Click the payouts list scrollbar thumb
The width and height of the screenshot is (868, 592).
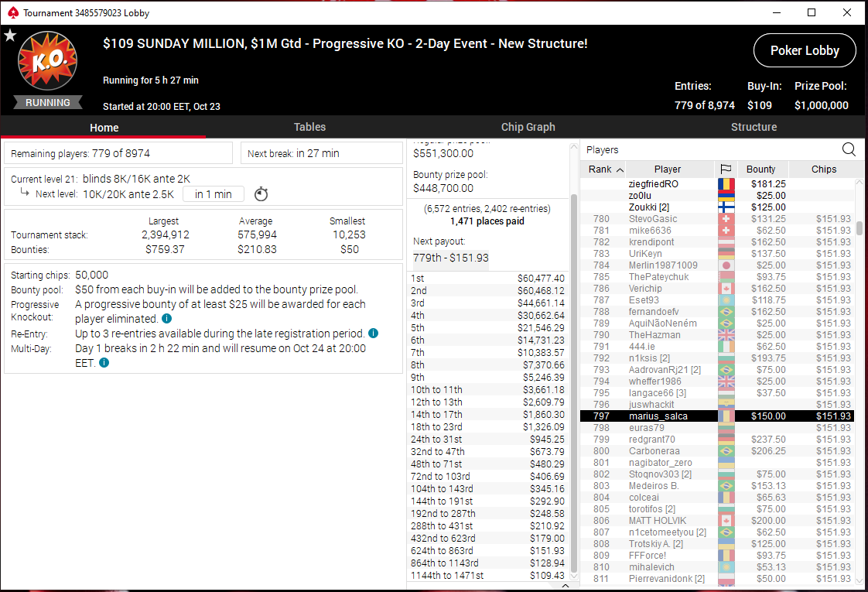coord(574,382)
